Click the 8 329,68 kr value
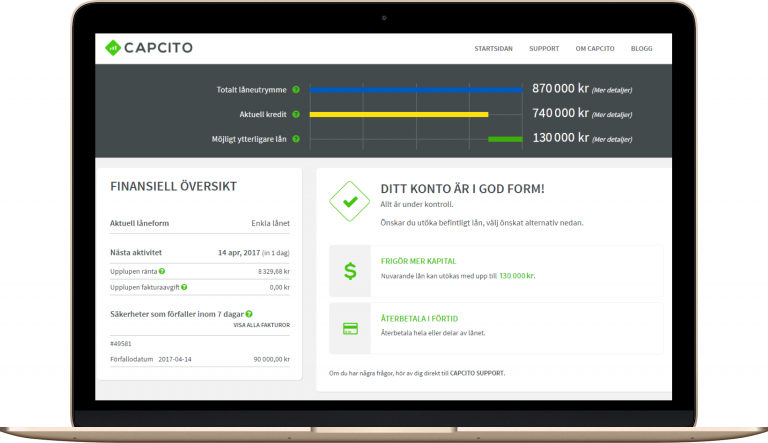The image size is (768, 443). pos(274,271)
